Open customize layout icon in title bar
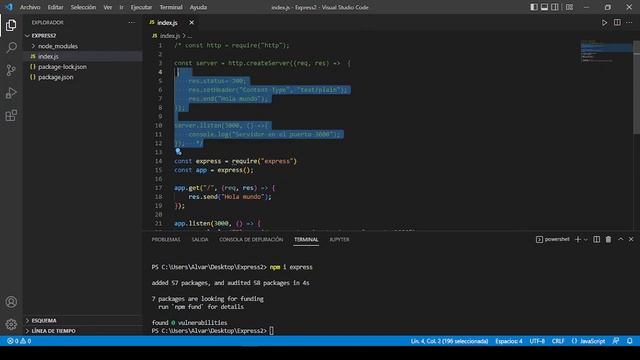Viewport: 640px width, 360px height. (569, 7)
